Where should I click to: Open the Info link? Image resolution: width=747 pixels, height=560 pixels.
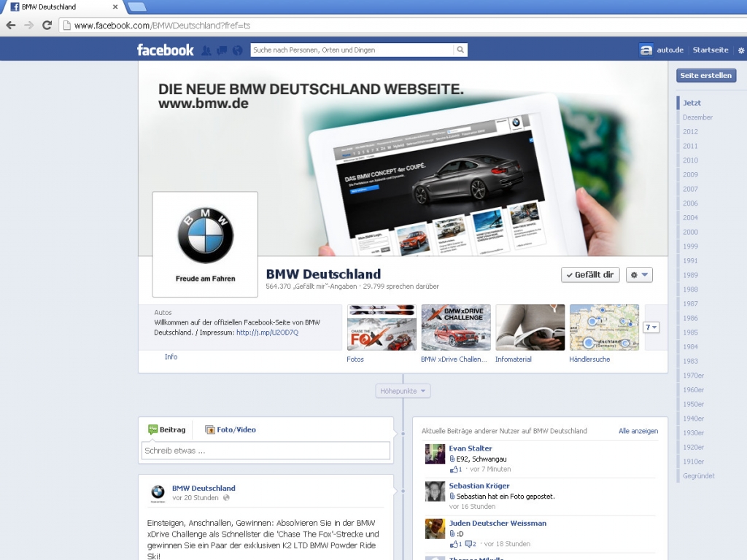point(171,357)
